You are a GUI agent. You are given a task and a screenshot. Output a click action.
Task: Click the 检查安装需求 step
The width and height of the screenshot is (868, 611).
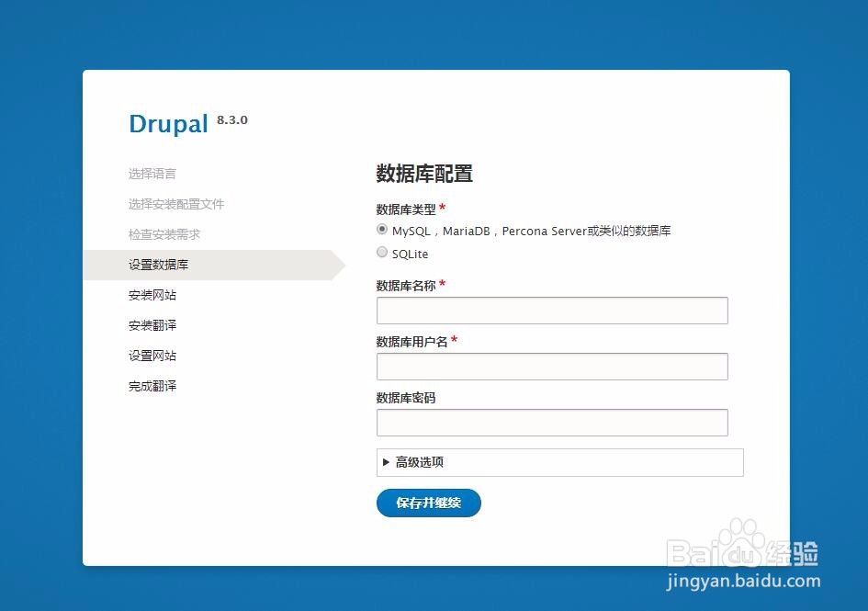pyautogui.click(x=163, y=233)
